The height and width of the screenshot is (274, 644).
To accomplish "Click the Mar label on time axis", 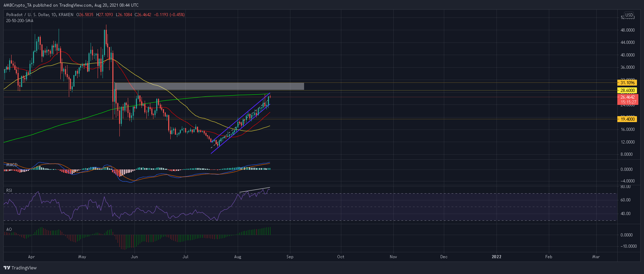I will 596,257.
